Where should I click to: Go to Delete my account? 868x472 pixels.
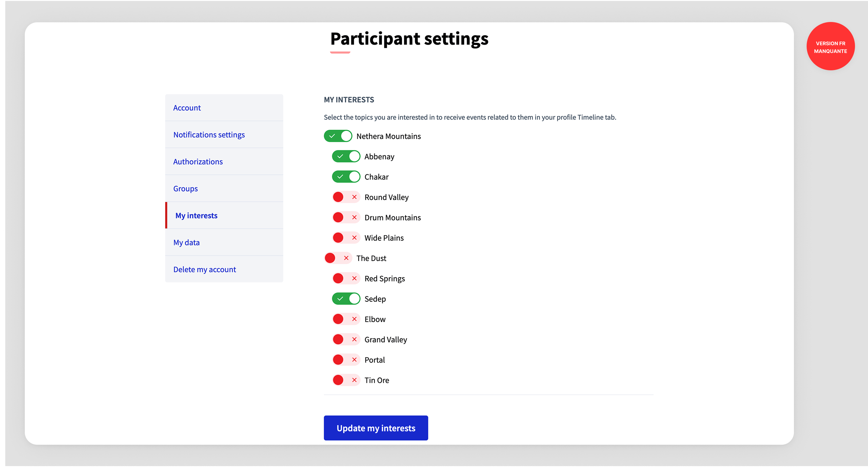pos(224,269)
